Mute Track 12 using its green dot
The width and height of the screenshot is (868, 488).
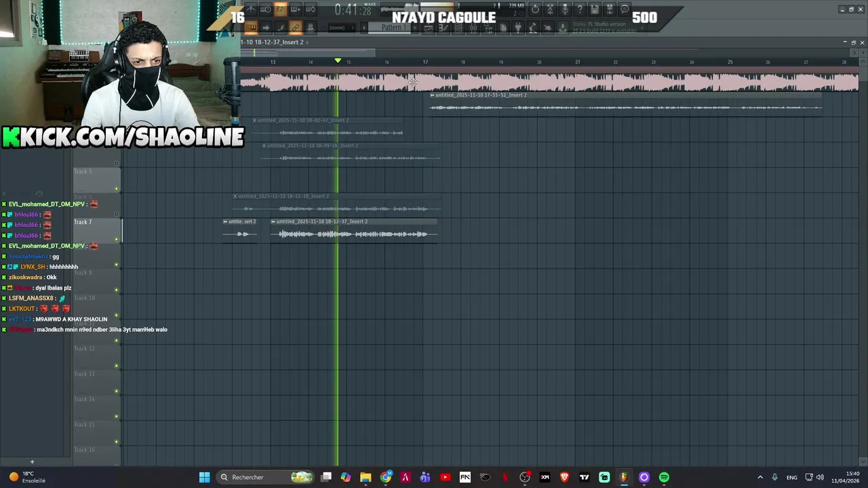[117, 366]
